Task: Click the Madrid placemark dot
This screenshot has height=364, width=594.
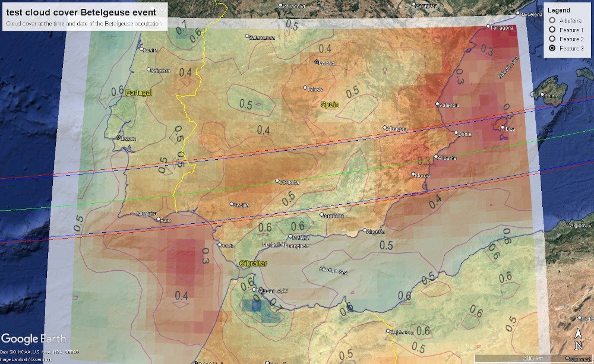Action: [x=317, y=61]
